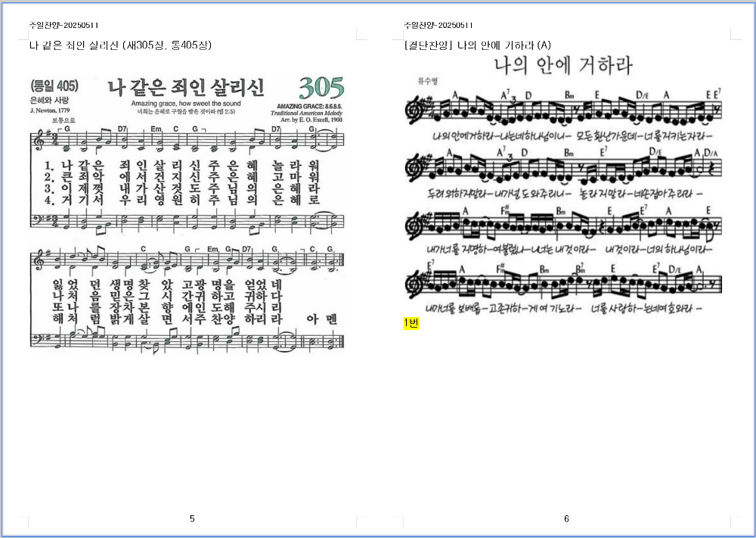Click the header text "주일찬양-20250511" on page 6

click(438, 25)
